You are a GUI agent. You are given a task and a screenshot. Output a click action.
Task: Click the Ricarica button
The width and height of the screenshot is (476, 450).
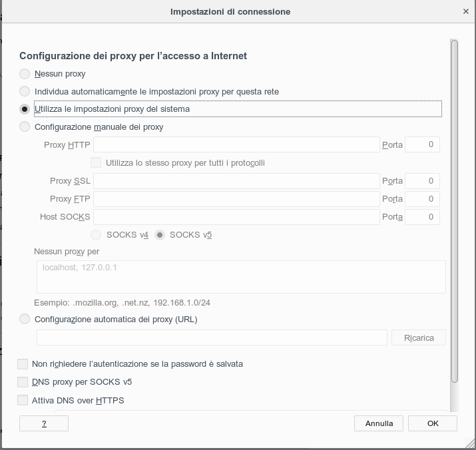click(x=419, y=337)
